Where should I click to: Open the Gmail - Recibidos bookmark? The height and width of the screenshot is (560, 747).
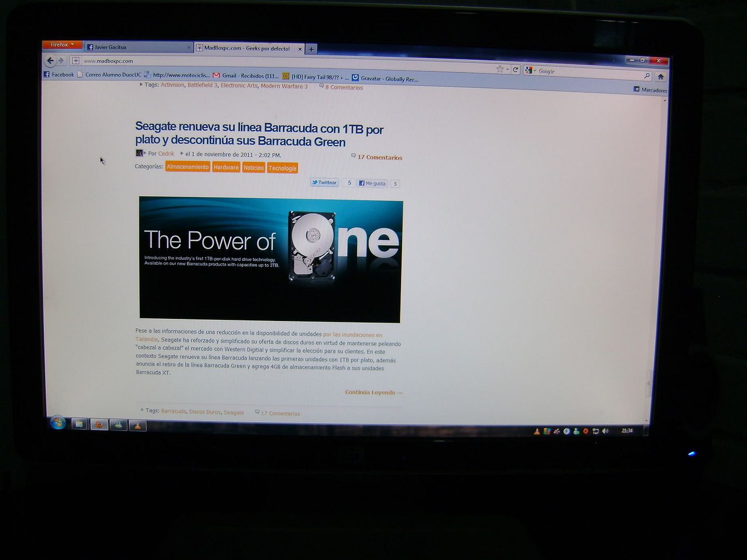click(x=246, y=76)
